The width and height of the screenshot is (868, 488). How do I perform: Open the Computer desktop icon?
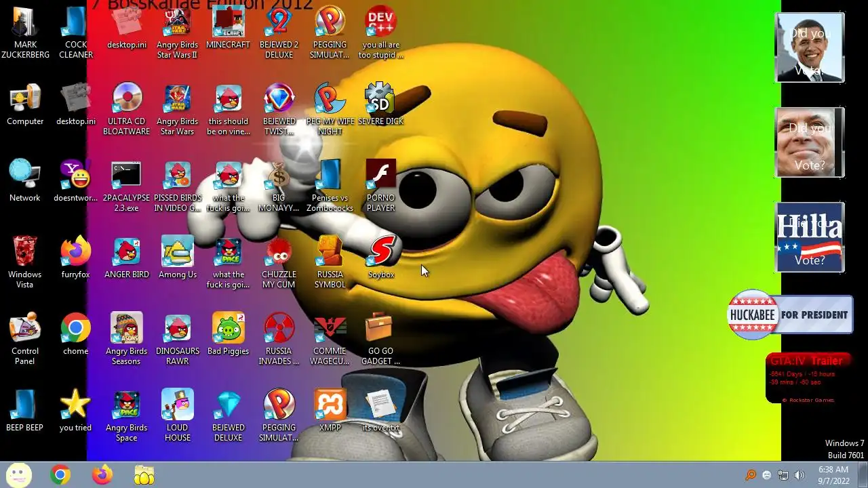(25, 104)
